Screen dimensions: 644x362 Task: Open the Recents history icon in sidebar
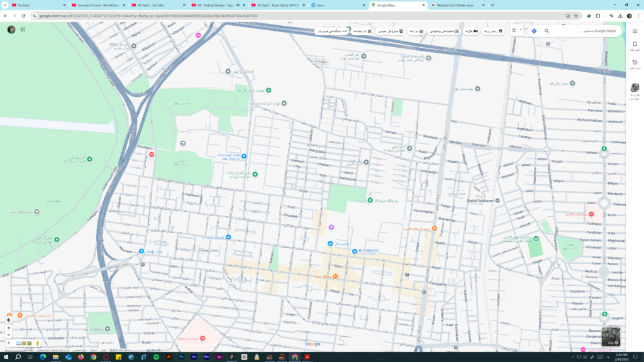(x=635, y=62)
